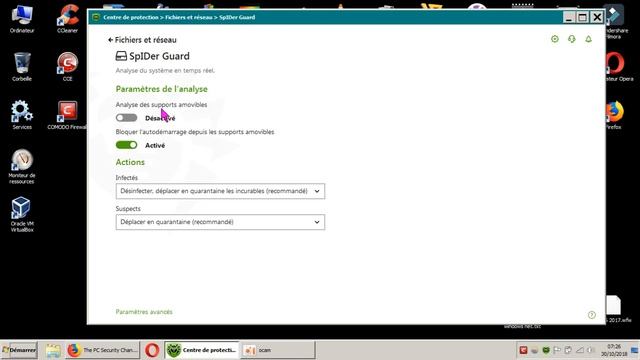
Task: Click Show desktop button at taskbar end
Action: tap(635, 350)
